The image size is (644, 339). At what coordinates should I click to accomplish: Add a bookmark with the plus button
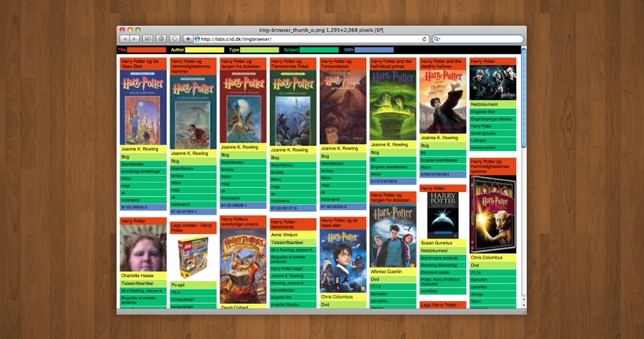(x=188, y=39)
